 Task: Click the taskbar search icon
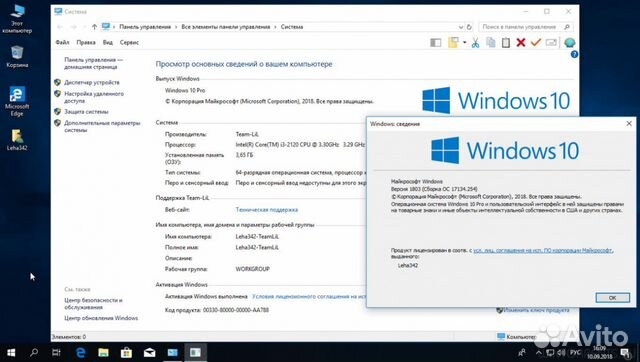[x=34, y=353]
